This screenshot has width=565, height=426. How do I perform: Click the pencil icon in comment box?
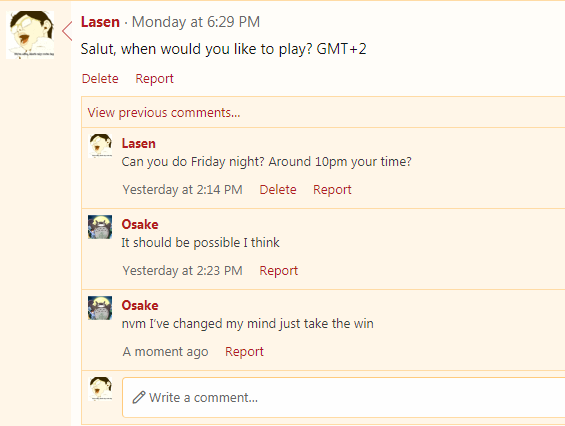(139, 397)
